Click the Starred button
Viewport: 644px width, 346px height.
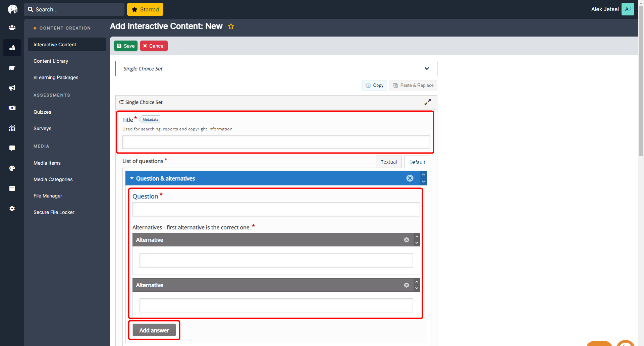coord(145,9)
